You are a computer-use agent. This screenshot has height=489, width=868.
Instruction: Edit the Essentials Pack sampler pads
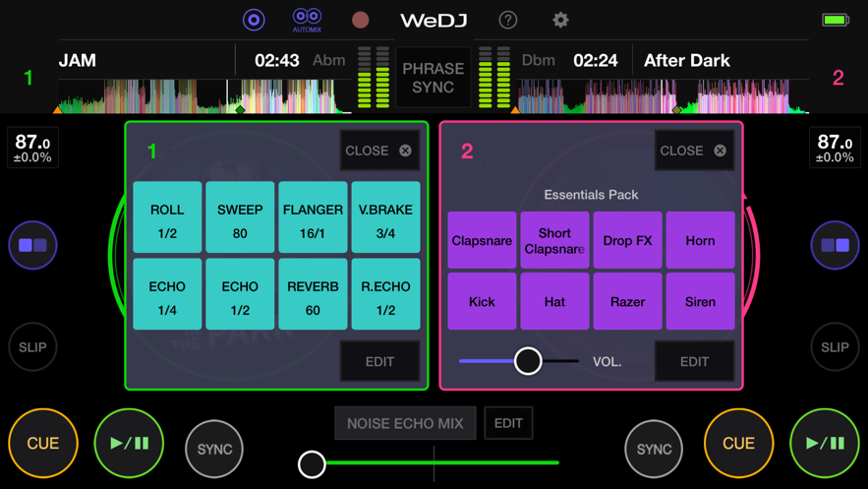pos(694,361)
